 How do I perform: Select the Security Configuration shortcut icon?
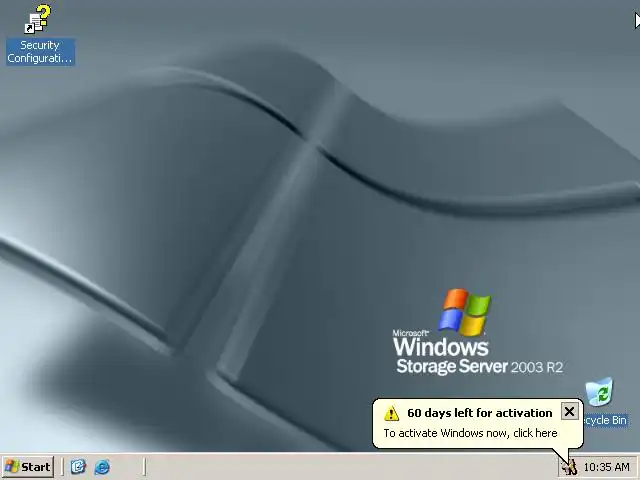(x=38, y=19)
